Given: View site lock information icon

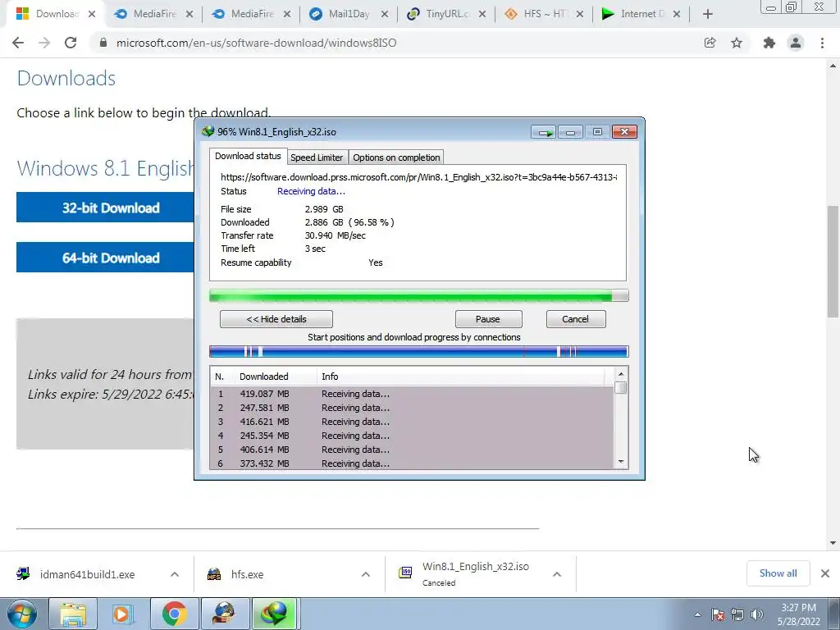Looking at the screenshot, I should pos(103,43).
